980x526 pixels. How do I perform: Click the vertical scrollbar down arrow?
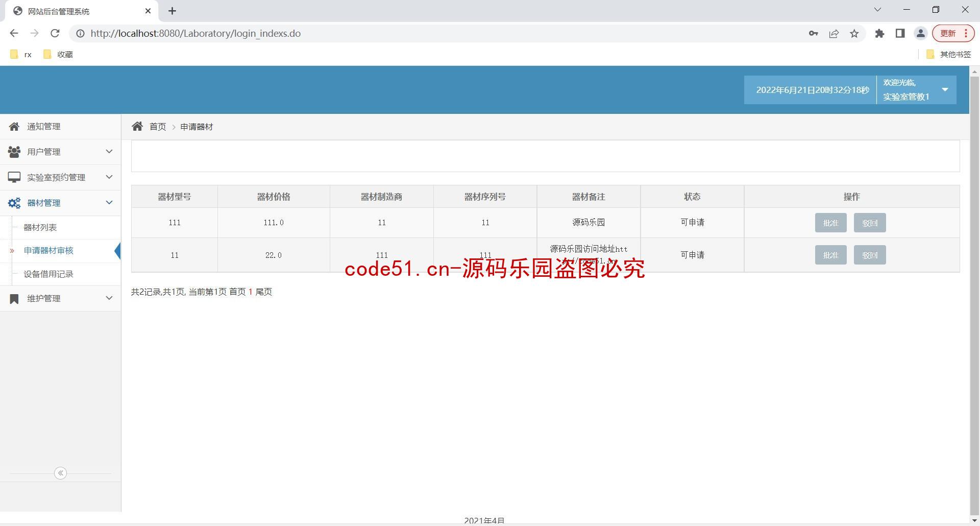click(x=974, y=520)
